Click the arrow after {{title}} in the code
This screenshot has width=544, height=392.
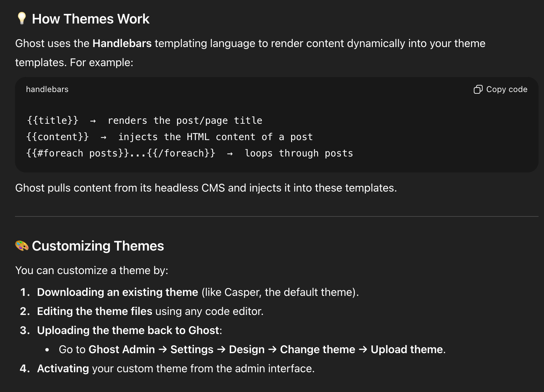point(93,121)
